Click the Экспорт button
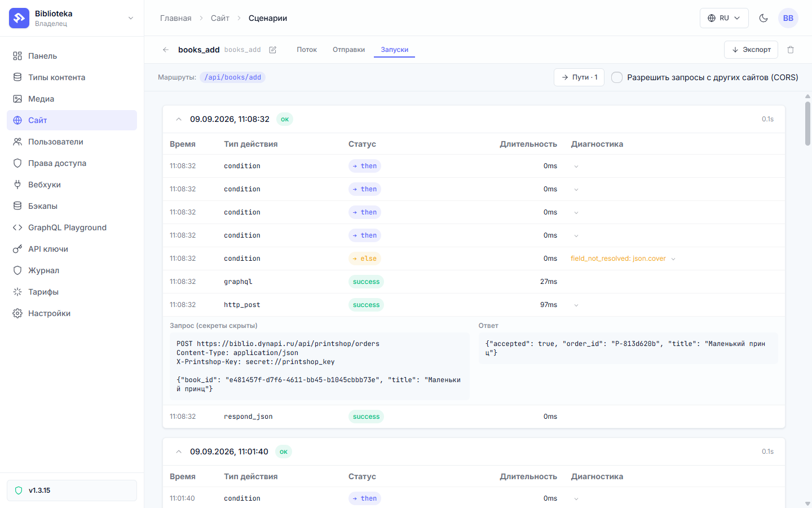 (751, 50)
